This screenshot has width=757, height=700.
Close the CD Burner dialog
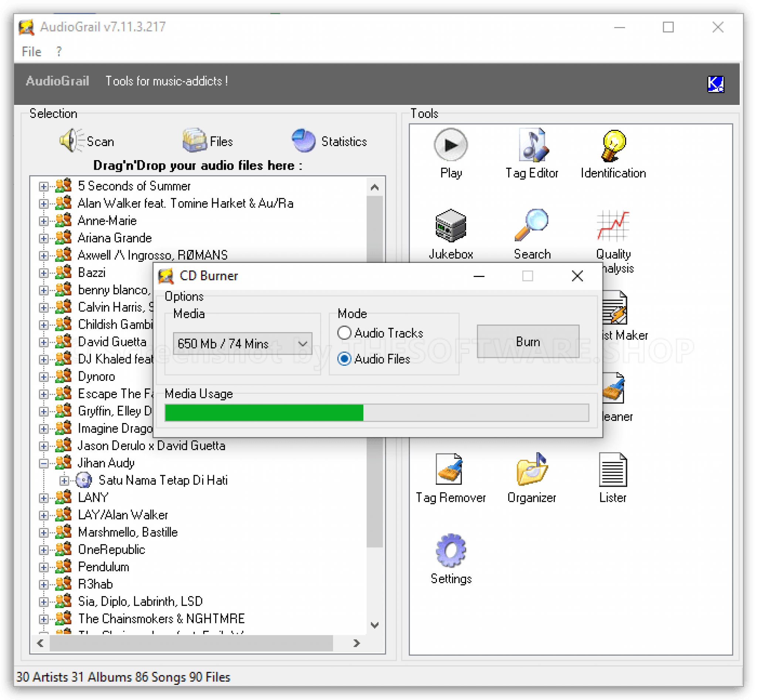577,276
